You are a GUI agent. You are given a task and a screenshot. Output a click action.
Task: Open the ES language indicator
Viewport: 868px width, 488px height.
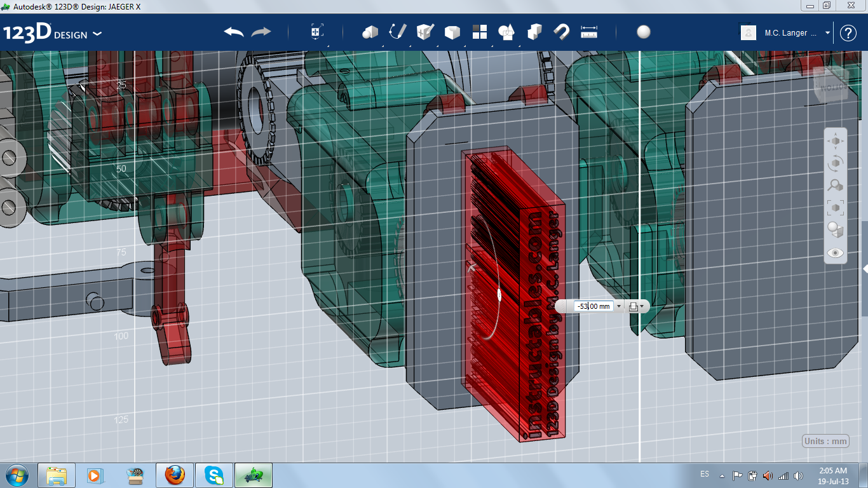pos(705,474)
